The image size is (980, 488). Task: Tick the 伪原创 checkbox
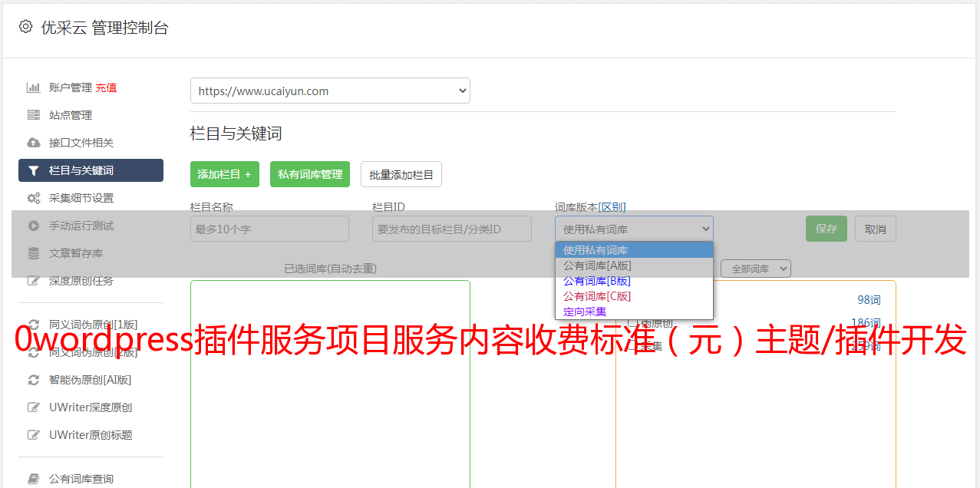click(x=633, y=323)
